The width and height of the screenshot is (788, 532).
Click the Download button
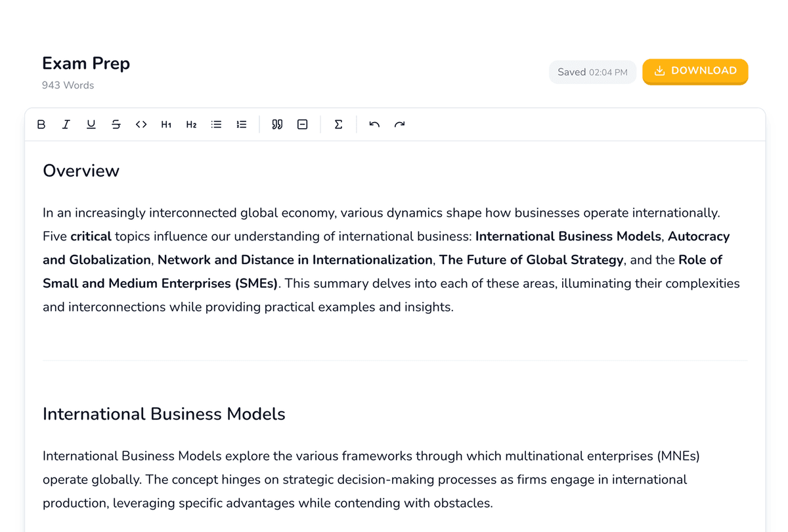coord(695,71)
